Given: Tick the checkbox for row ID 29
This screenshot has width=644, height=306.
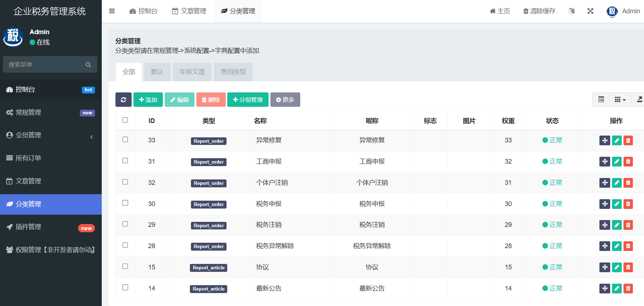Looking at the screenshot, I should click(125, 224).
